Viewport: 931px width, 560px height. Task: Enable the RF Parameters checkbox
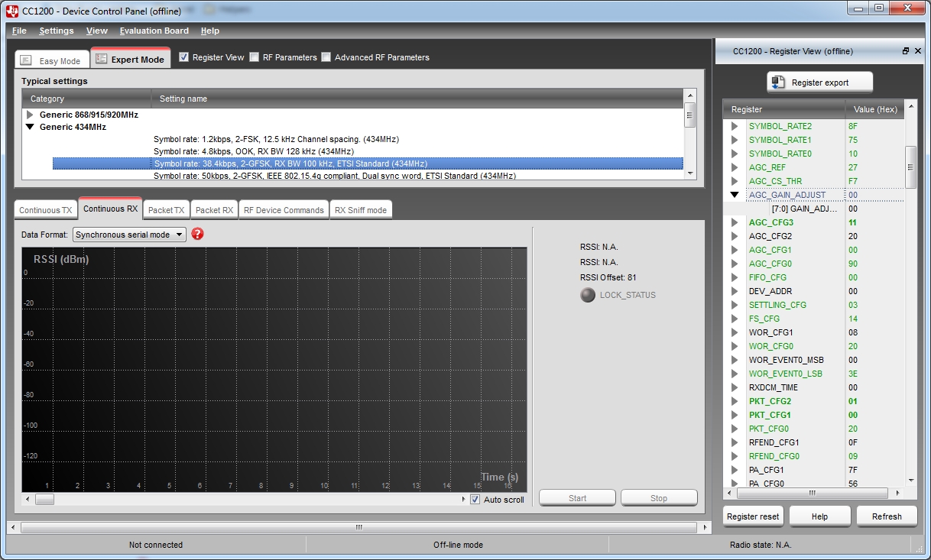(x=254, y=57)
